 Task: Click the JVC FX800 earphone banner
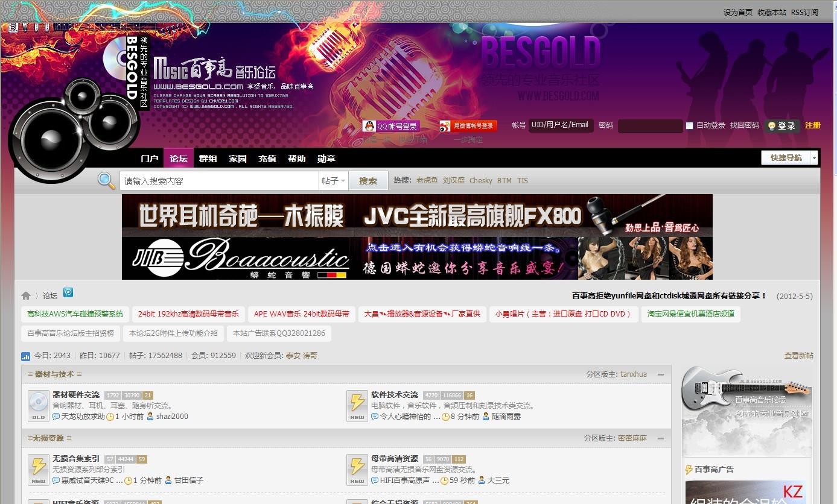coord(417,215)
